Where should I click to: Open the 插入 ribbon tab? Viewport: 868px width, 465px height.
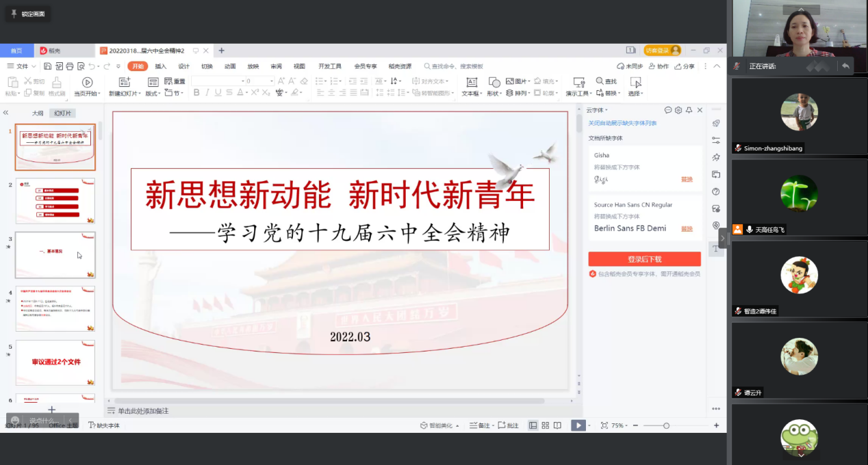[x=161, y=66]
